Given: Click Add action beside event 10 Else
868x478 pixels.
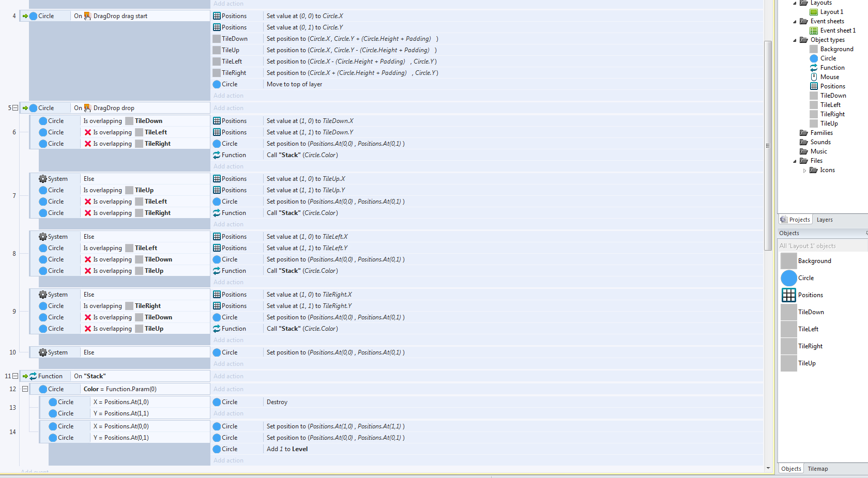Looking at the screenshot, I should [x=229, y=364].
